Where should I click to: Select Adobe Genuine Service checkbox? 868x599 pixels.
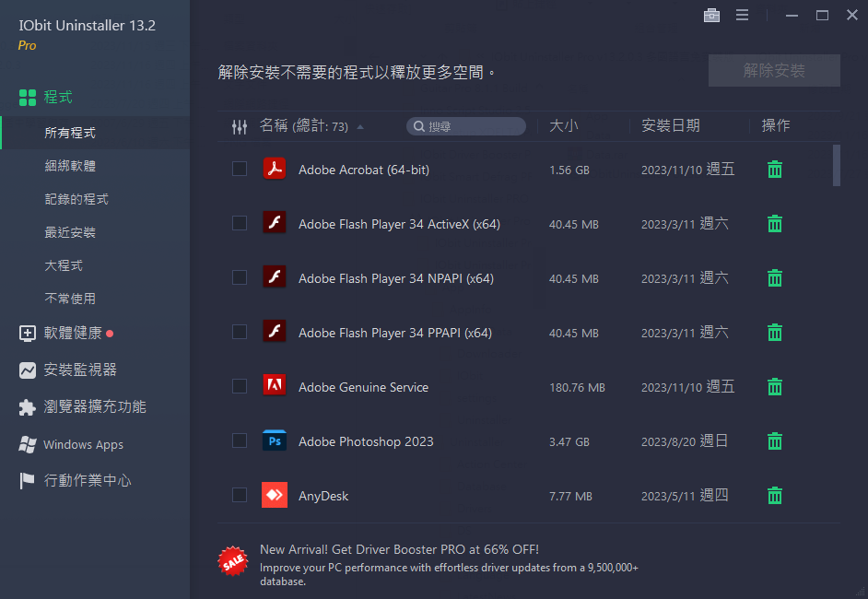[x=240, y=386]
